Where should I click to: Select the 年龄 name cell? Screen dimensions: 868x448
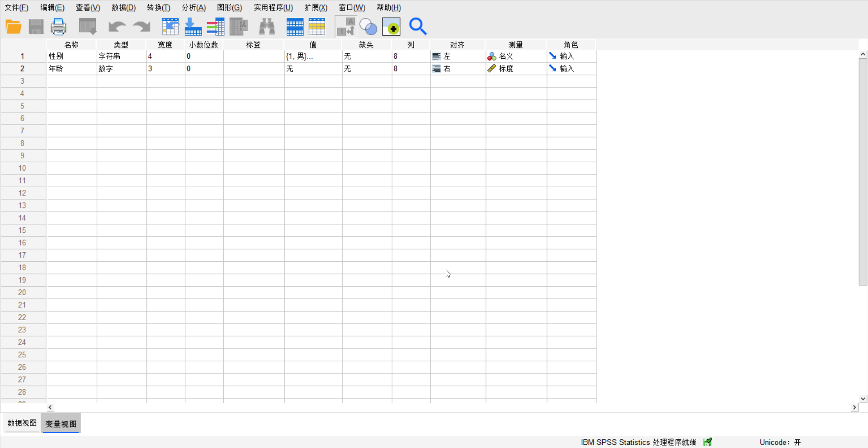71,69
